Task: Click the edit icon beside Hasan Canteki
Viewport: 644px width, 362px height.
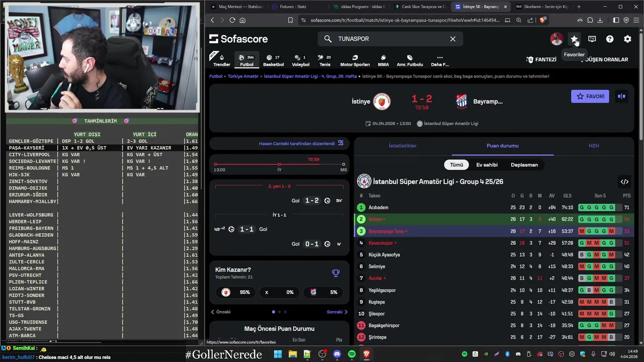Action: pos(341,143)
